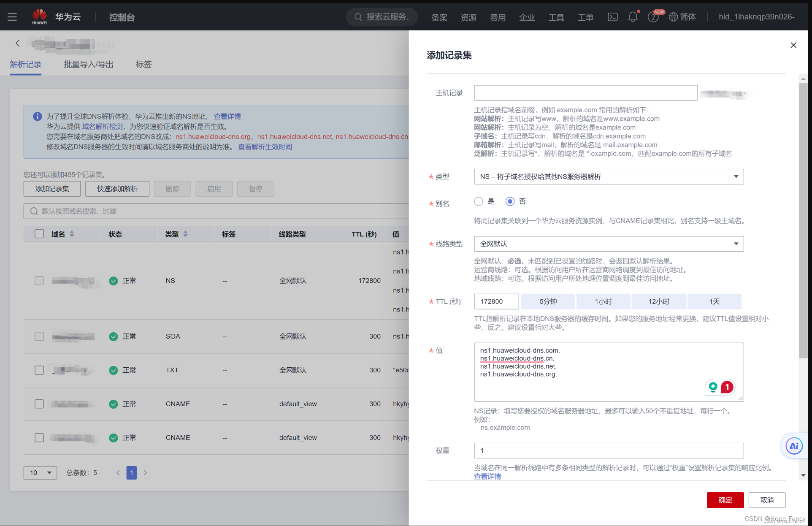Toggle the select-all header checkbox
The width and height of the screenshot is (812, 526).
click(x=39, y=234)
